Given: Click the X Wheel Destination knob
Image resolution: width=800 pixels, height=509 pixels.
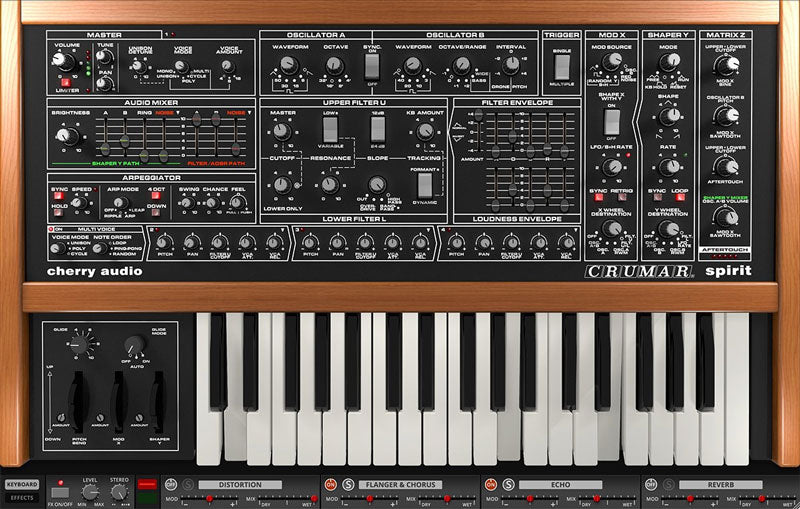Looking at the screenshot, I should [x=611, y=229].
